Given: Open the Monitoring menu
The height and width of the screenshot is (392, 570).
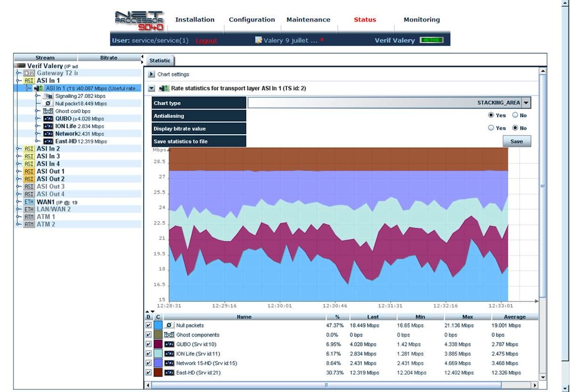Looking at the screenshot, I should [x=421, y=19].
